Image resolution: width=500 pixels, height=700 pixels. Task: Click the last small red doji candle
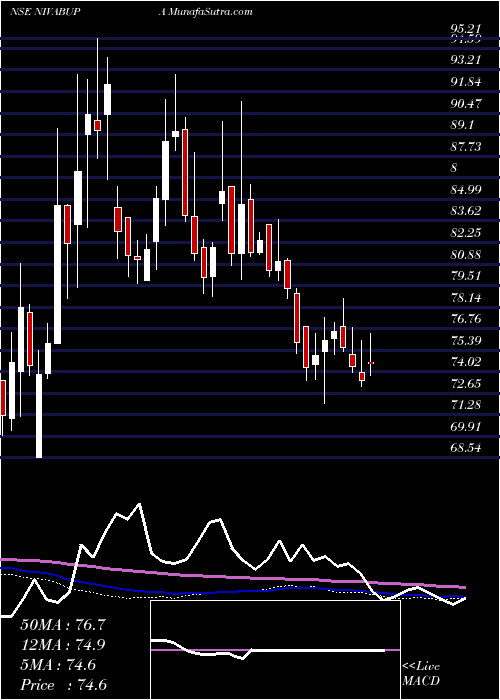click(x=371, y=363)
